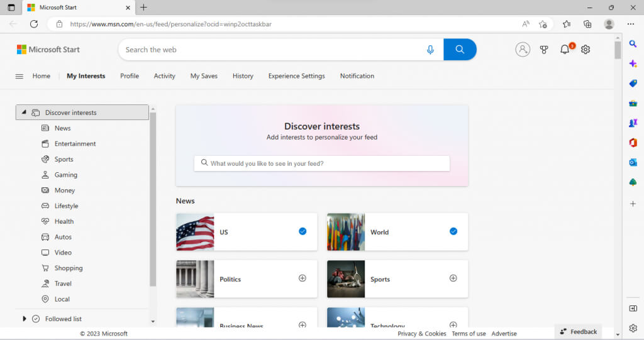Open the My Saves tab
Viewport: 644px width, 340px height.
[x=204, y=76]
